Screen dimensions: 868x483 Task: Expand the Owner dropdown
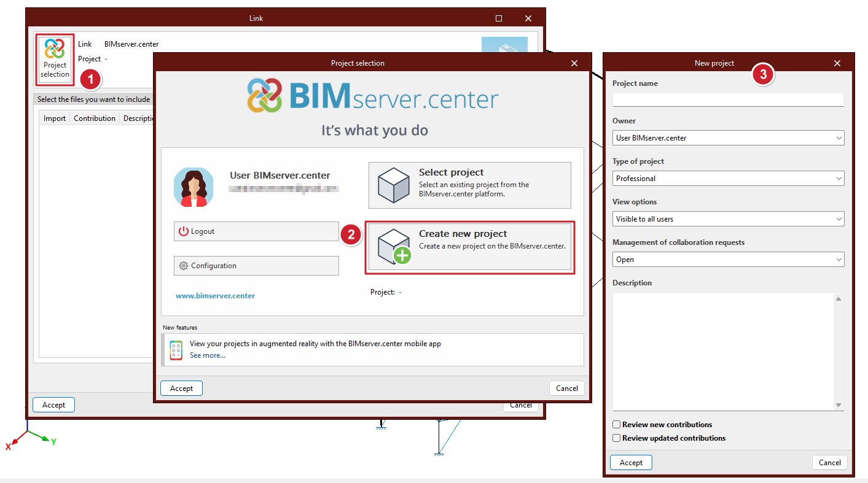coord(728,138)
